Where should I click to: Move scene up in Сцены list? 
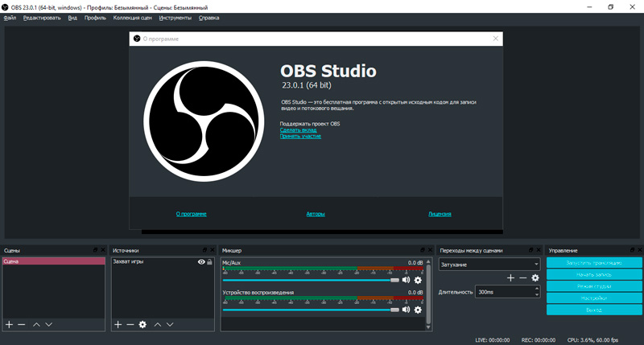click(36, 324)
